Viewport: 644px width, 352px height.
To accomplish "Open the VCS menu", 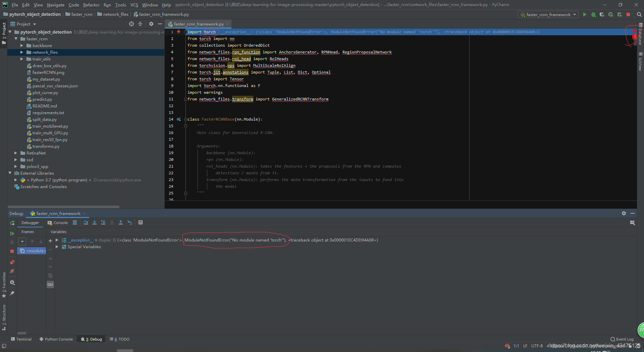I will 134,5.
